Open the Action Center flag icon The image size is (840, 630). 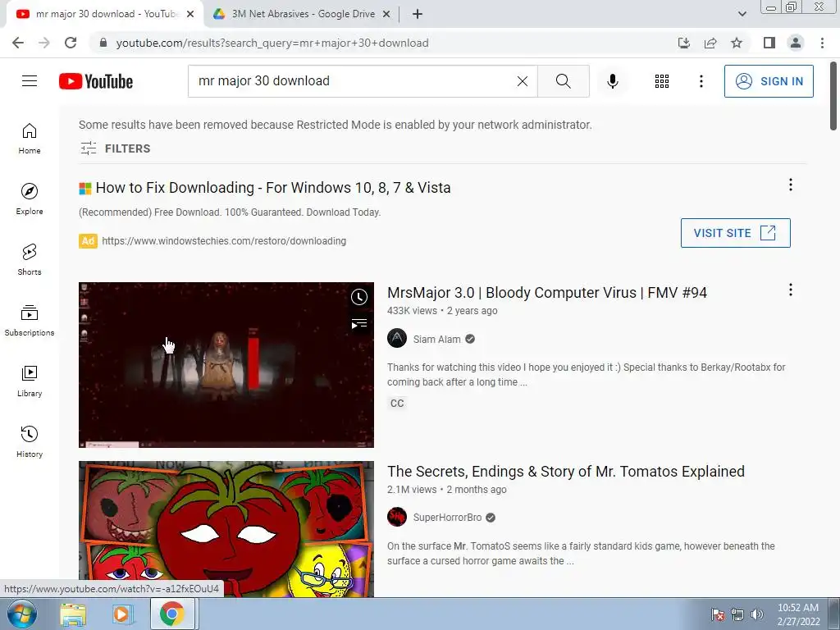click(717, 614)
